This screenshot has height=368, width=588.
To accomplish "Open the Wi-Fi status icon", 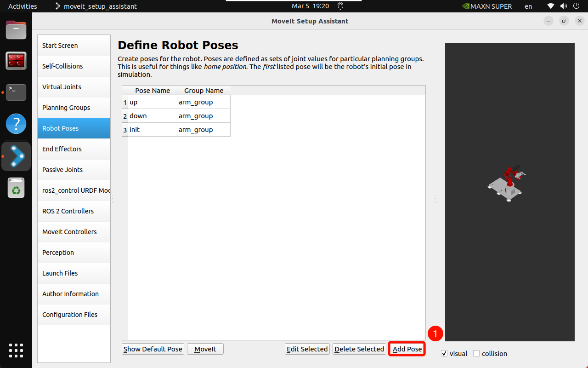I will [551, 6].
